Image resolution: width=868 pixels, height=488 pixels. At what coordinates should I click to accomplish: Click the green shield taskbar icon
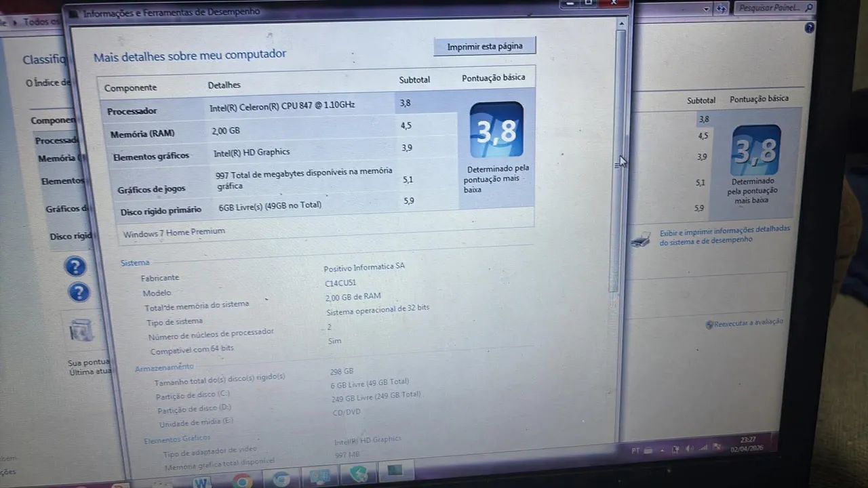pos(357,475)
